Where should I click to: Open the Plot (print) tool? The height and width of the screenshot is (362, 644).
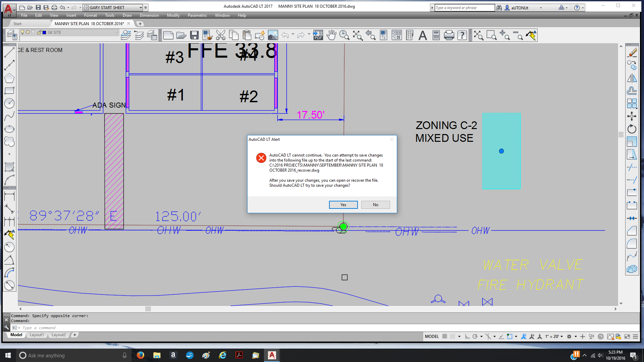click(x=449, y=35)
